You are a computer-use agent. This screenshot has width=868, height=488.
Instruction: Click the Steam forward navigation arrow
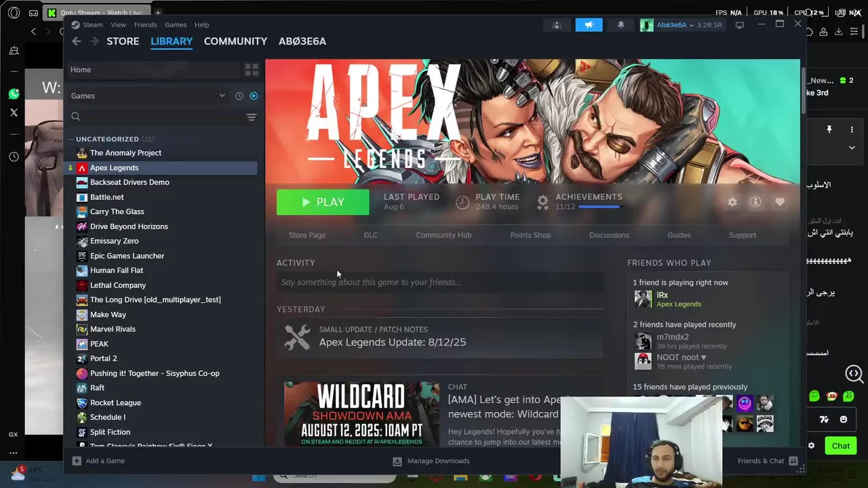[x=94, y=41]
